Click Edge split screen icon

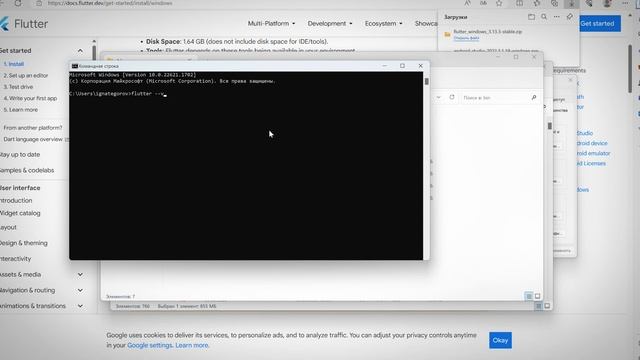[x=519, y=3]
